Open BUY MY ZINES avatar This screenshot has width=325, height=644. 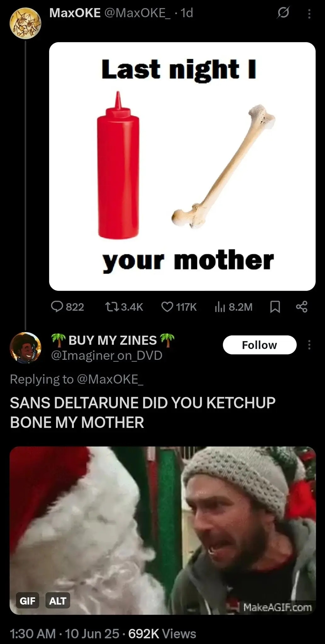click(x=25, y=347)
